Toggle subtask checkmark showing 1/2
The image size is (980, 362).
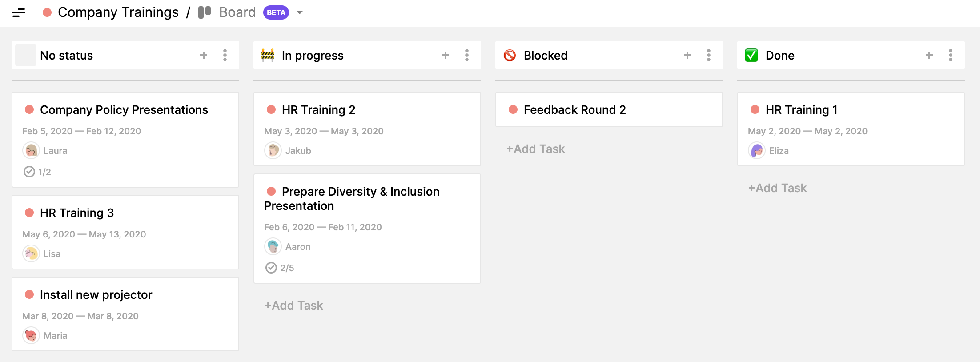[x=29, y=172]
